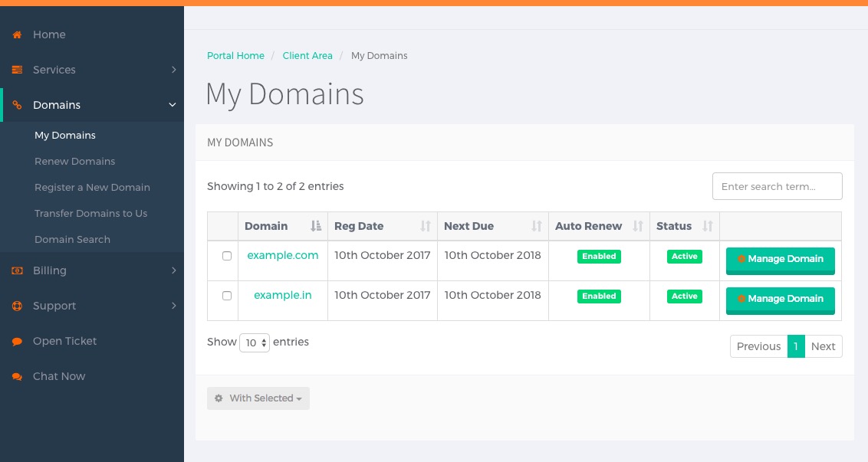Expand the Billing menu chevron
The image size is (868, 462).
(x=174, y=270)
